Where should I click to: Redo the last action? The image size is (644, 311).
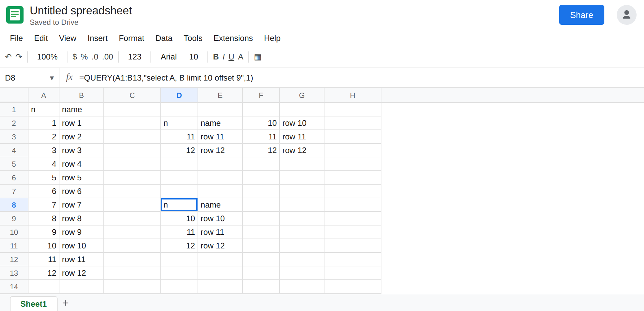(19, 57)
